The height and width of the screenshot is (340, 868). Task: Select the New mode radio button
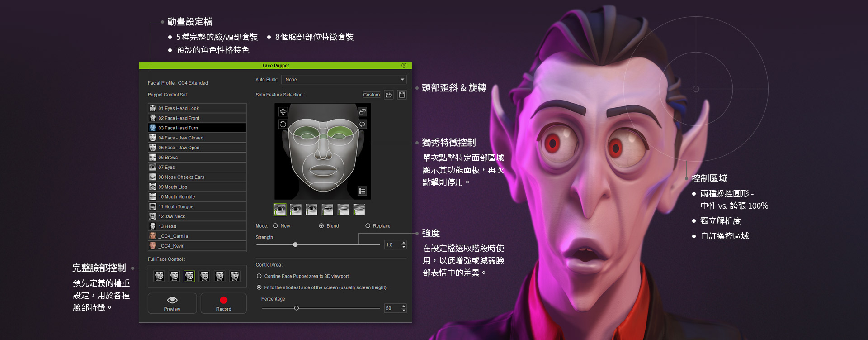[x=275, y=226]
